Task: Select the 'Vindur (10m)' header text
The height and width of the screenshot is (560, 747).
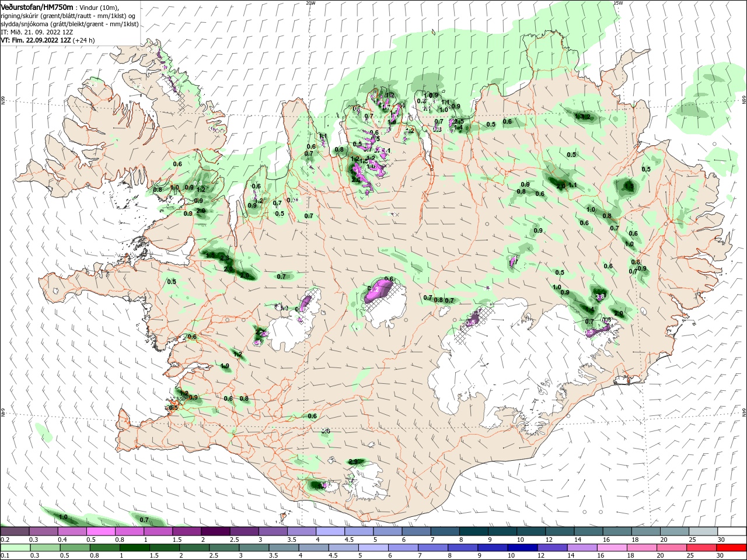Action: (x=100, y=7)
